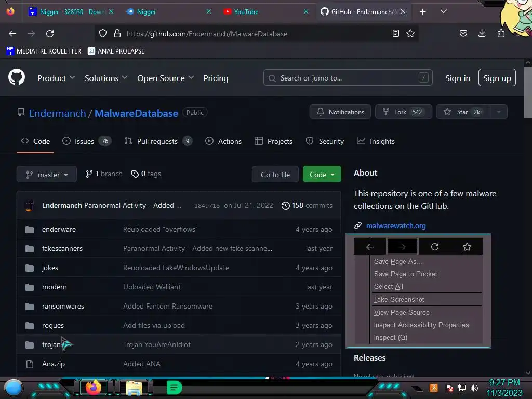Open the malwarewatch.org link

(x=396, y=225)
